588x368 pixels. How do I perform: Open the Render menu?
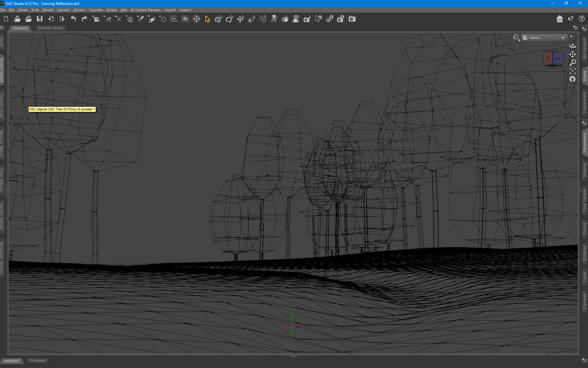[48, 10]
